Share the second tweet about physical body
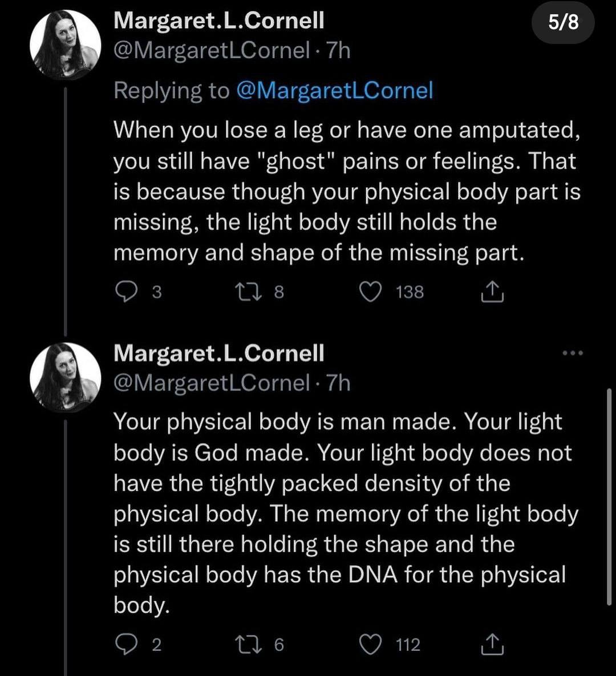This screenshot has width=616, height=676. [492, 645]
